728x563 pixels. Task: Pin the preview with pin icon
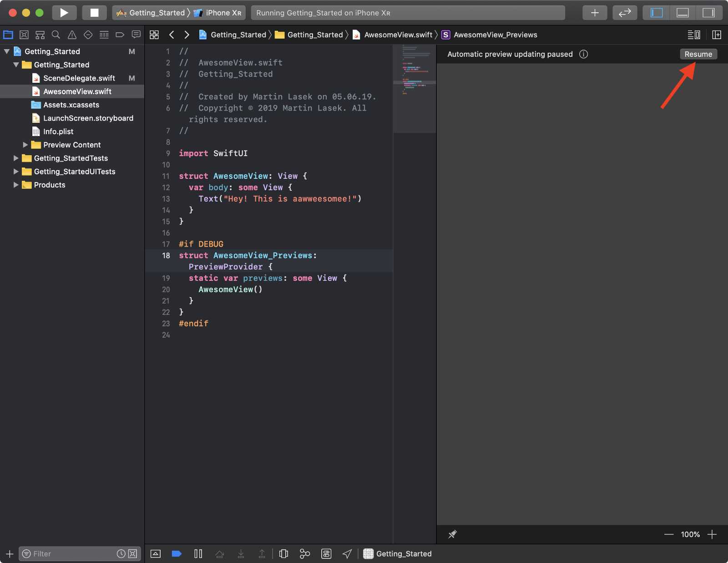(x=452, y=534)
